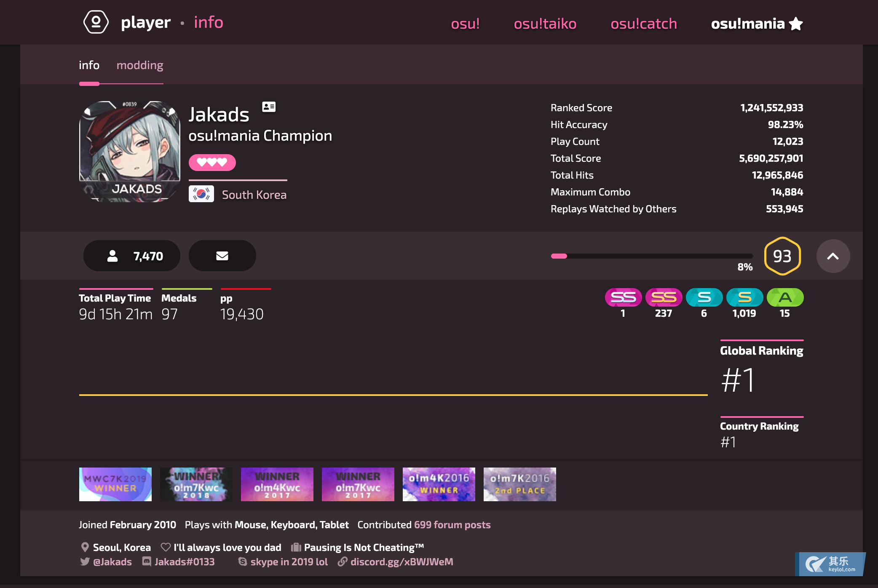Screen dimensions: 878x588
Task: Click the skype in 2019 lol text
Action: point(289,561)
